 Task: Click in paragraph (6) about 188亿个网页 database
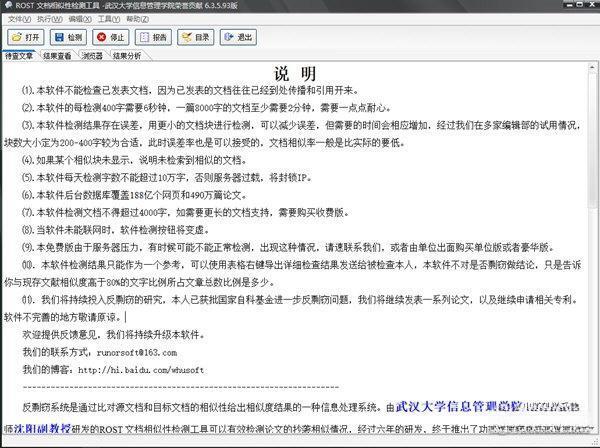click(x=134, y=195)
